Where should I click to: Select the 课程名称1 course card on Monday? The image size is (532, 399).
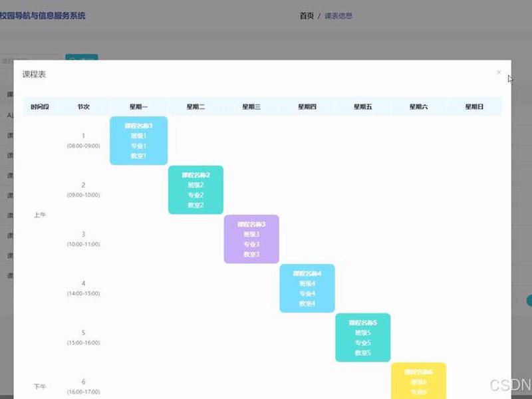[138, 140]
